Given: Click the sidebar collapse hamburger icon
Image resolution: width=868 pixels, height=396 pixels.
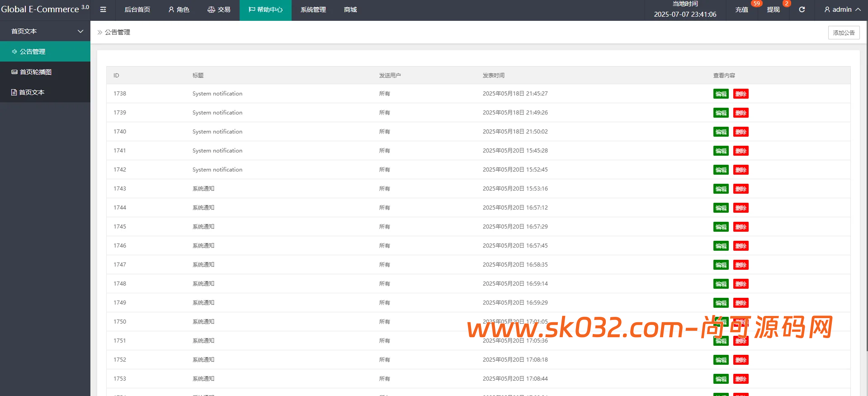Looking at the screenshot, I should pyautogui.click(x=103, y=10).
